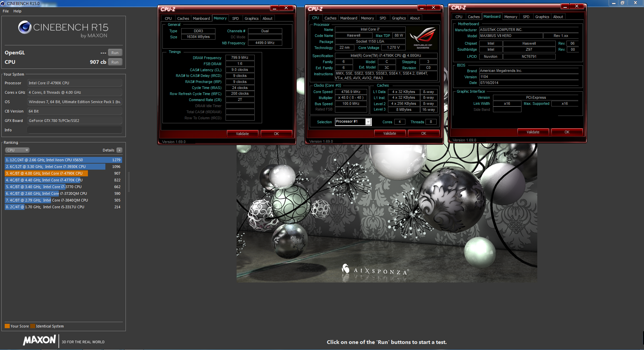Select ranking row Core i7-3840QM
The width and height of the screenshot is (644, 350).
[x=63, y=200]
